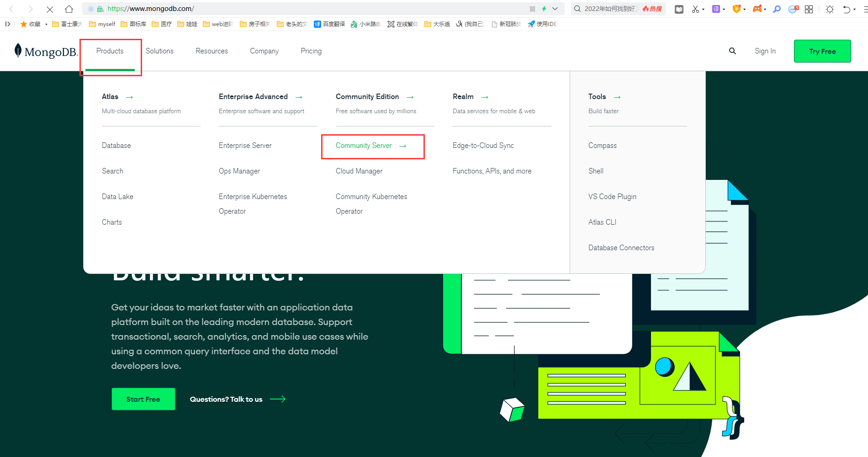
Task: Open the myself bookmark folder
Action: (x=102, y=24)
